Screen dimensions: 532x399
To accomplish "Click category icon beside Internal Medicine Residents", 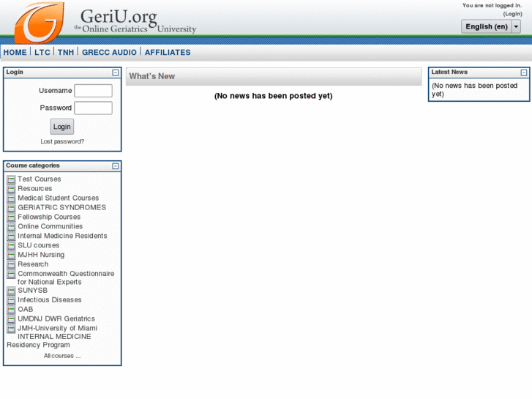I will point(11,236).
